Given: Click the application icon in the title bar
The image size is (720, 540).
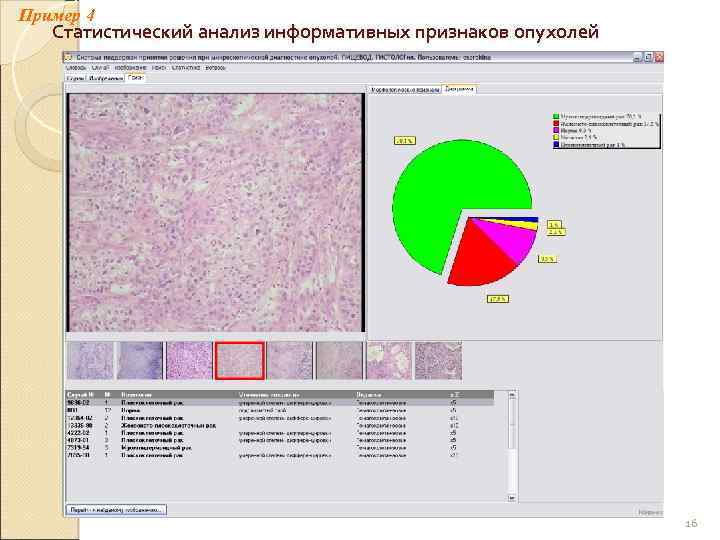Looking at the screenshot, I should (x=69, y=57).
